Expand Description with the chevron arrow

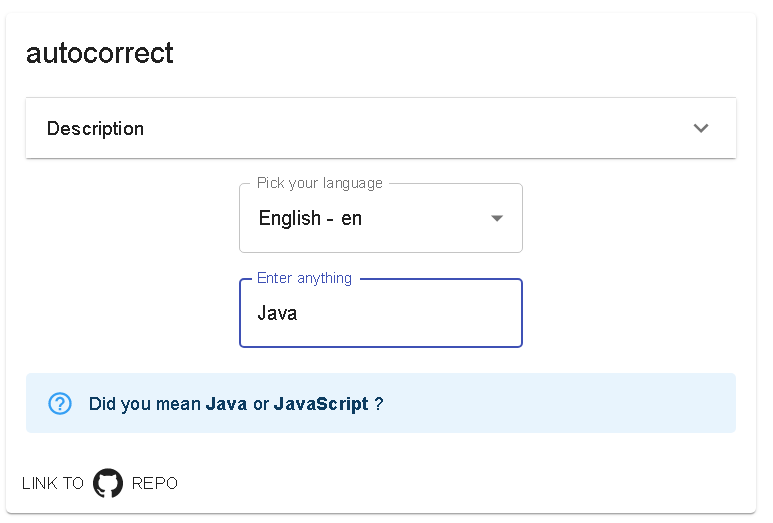[x=701, y=128]
